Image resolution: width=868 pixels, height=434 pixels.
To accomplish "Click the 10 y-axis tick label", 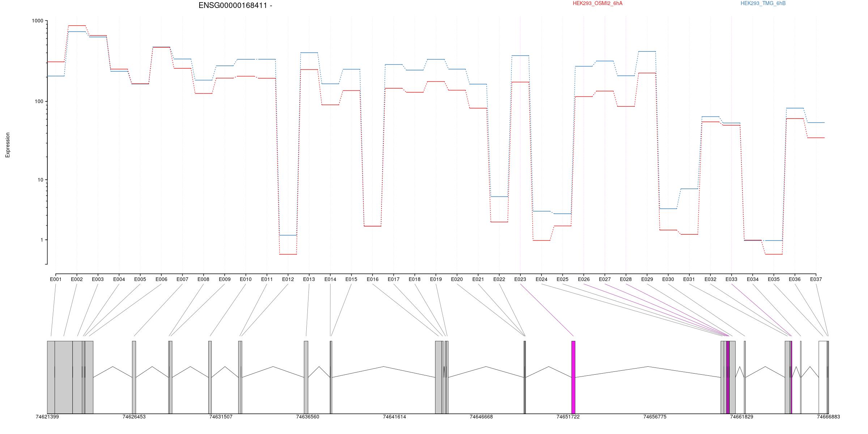I will click(x=40, y=180).
